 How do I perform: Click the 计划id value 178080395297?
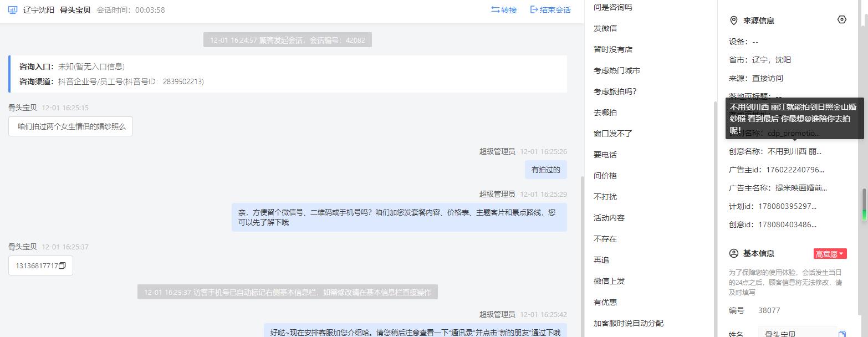pos(787,206)
